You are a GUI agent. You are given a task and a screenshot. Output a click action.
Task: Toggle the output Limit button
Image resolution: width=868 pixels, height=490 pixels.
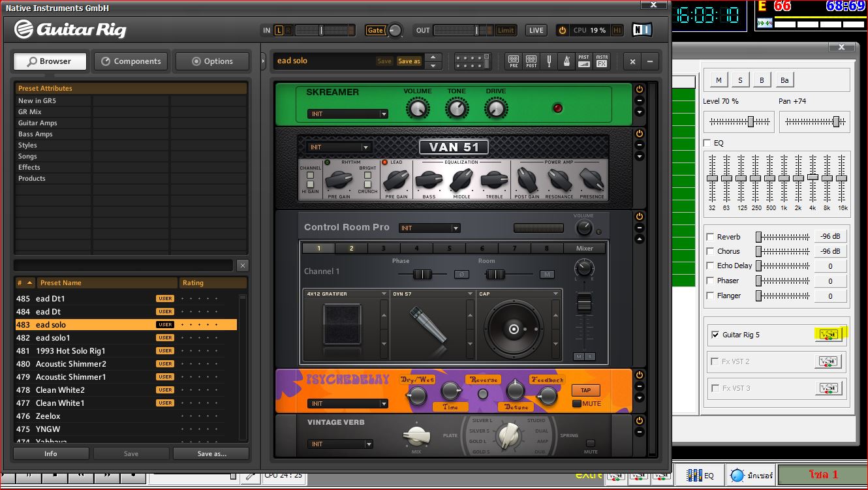tap(506, 30)
